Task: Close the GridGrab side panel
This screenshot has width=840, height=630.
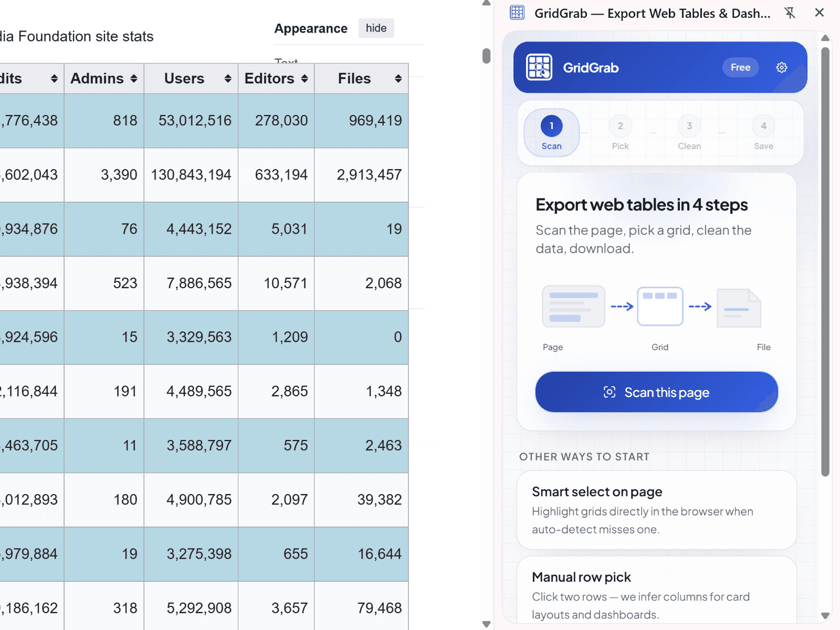Action: click(x=820, y=13)
